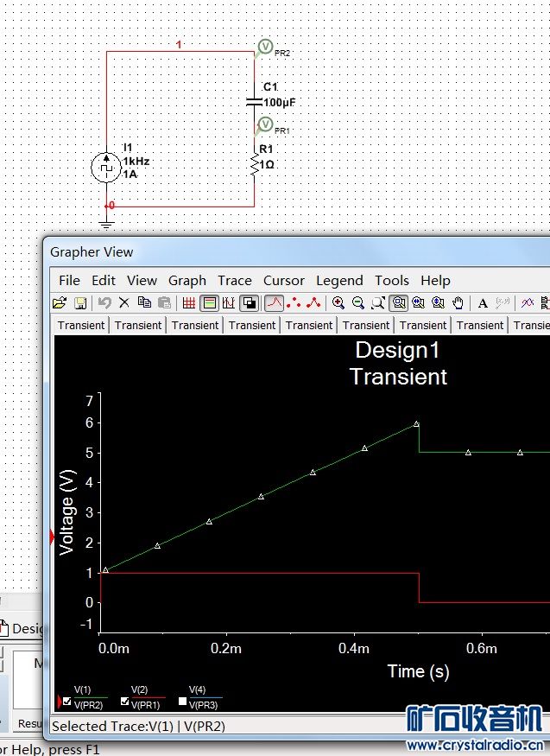Click the Zoom in magnifier icon
This screenshot has height=756, width=550.
pyautogui.click(x=338, y=302)
